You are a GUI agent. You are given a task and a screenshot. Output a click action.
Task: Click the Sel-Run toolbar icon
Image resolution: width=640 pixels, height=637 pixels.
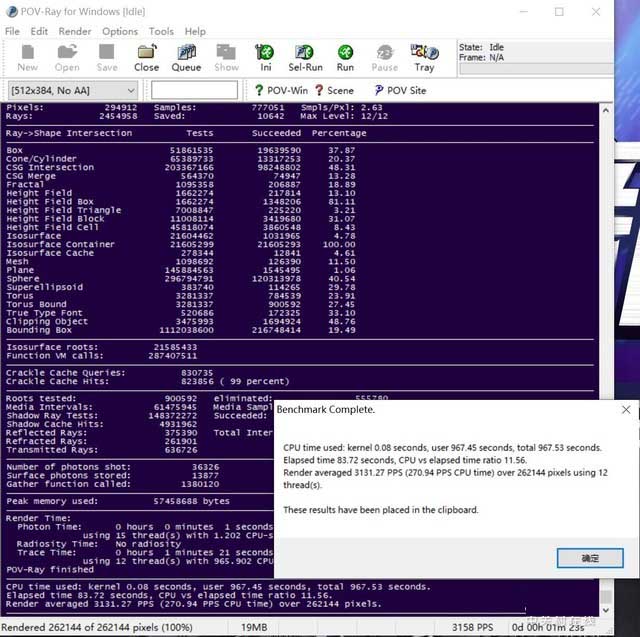305,58
